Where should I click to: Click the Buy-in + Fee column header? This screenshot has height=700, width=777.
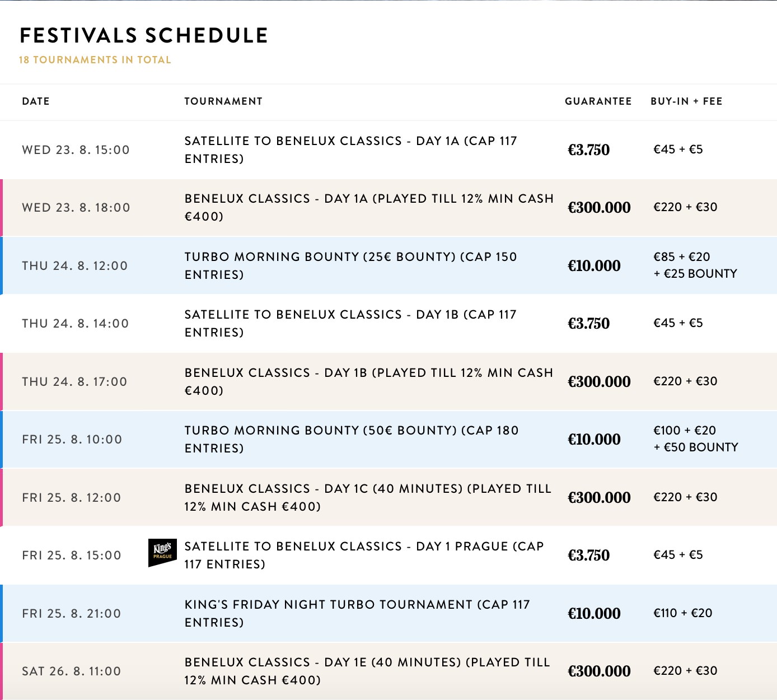686,101
